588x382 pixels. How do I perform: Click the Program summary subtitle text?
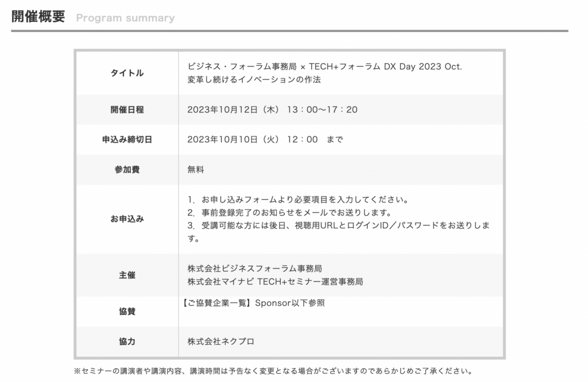pos(125,18)
